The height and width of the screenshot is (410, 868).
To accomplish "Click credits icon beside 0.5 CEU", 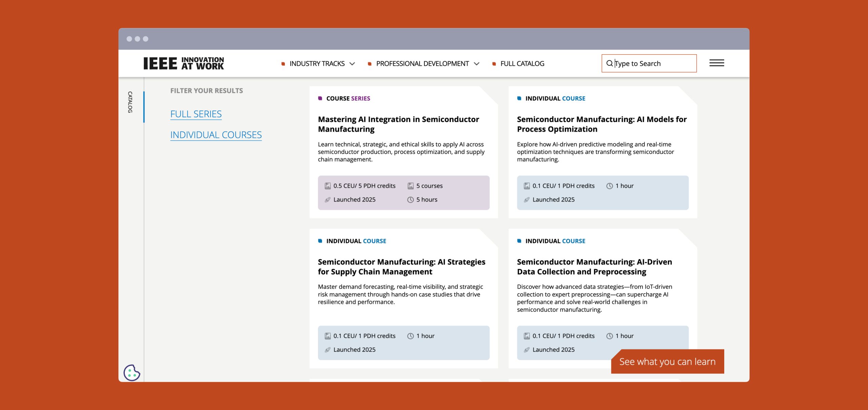I will [x=328, y=186].
